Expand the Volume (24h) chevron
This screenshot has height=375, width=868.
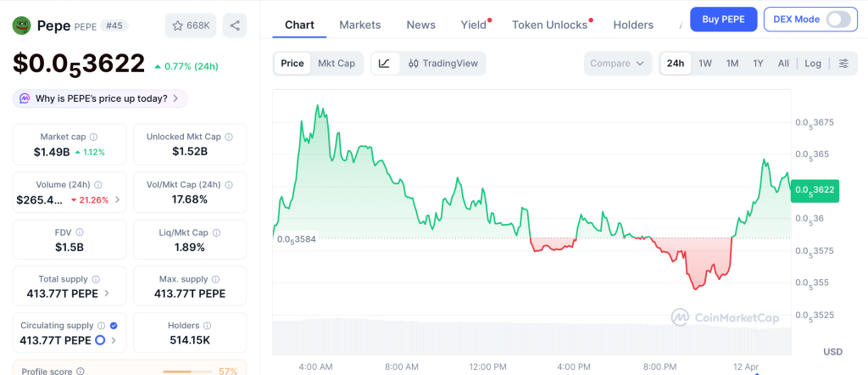point(117,200)
